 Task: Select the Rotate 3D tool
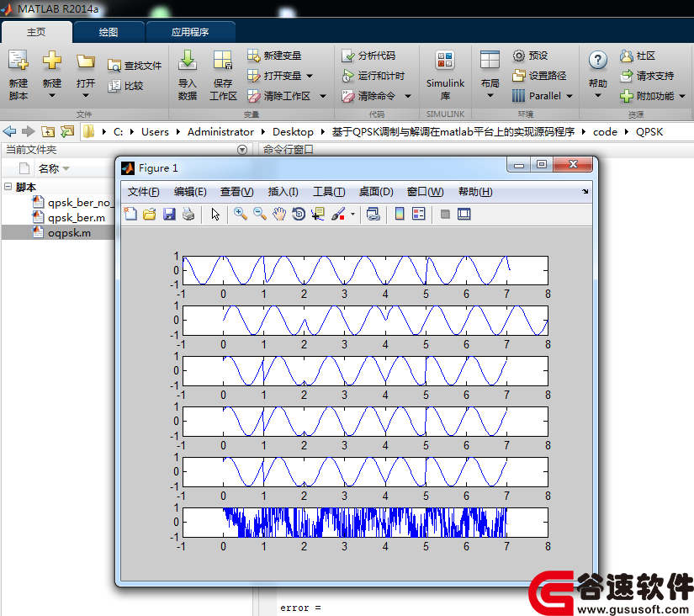(299, 215)
